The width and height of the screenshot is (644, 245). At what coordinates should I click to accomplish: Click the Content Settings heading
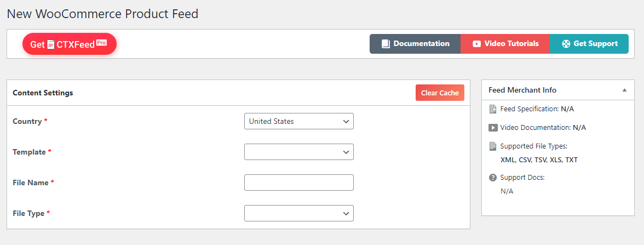pyautogui.click(x=43, y=93)
